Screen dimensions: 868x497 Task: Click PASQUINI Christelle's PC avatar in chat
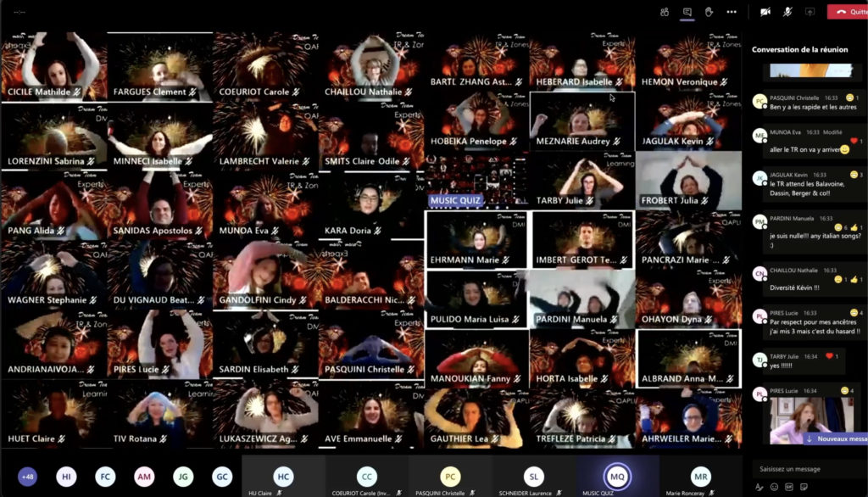click(x=759, y=102)
